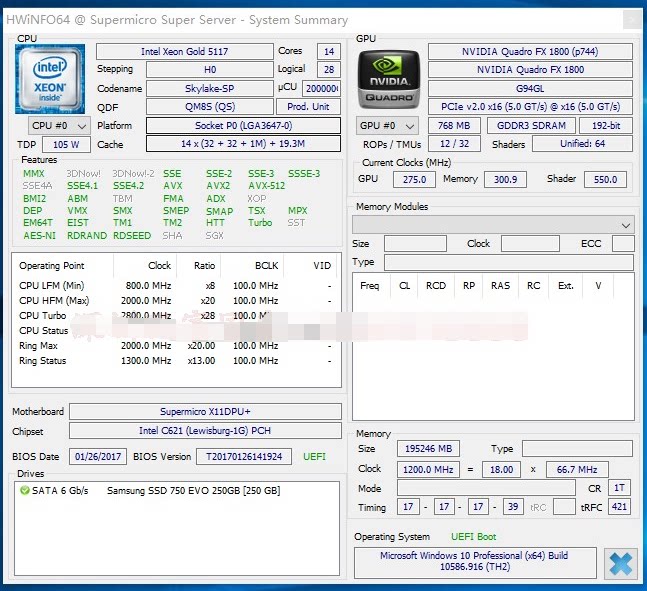
Task: Select the CPU LFM (Min) row
Action: (176, 286)
